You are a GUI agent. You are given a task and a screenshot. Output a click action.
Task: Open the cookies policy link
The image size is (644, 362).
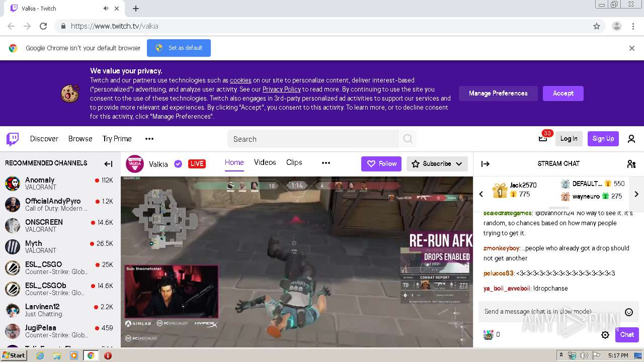[x=240, y=80]
